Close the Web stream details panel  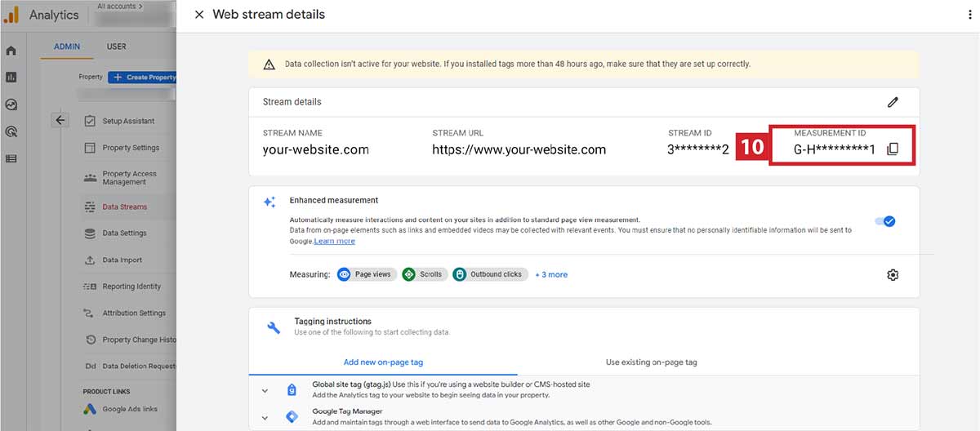pos(199,15)
